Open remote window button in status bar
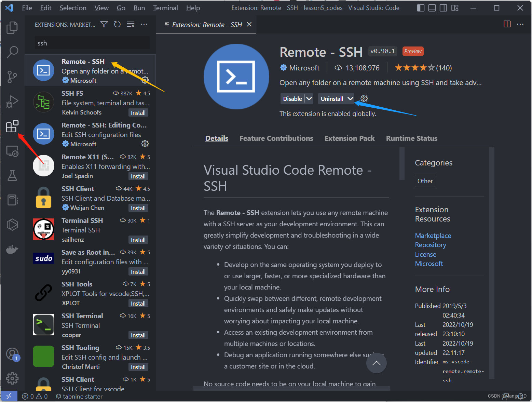Screen dimensions: 532x402 tap(9, 396)
